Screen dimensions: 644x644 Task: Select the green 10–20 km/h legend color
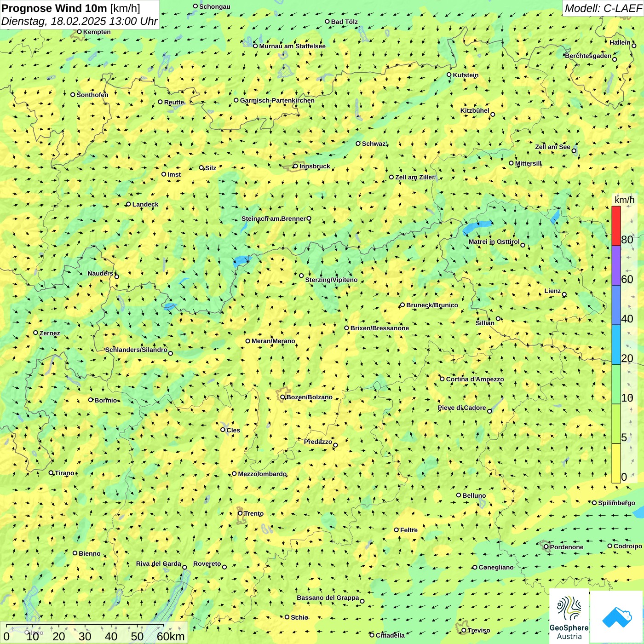point(616,385)
